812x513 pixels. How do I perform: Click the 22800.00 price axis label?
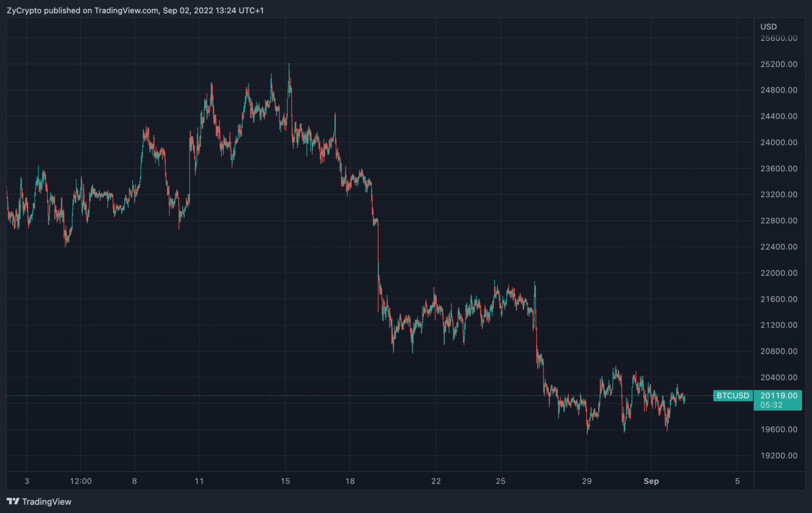pyautogui.click(x=779, y=221)
